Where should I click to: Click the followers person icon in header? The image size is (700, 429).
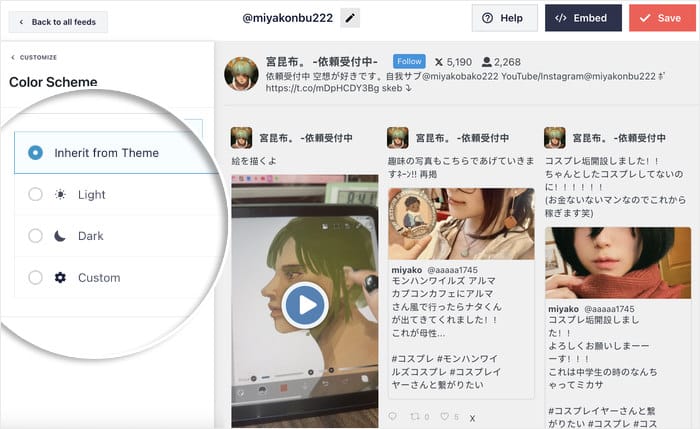[x=486, y=61]
